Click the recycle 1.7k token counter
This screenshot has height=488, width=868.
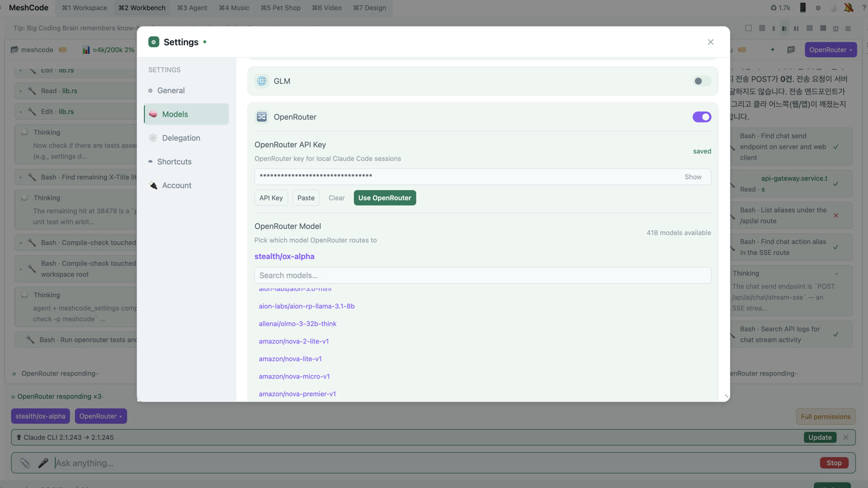tap(781, 8)
